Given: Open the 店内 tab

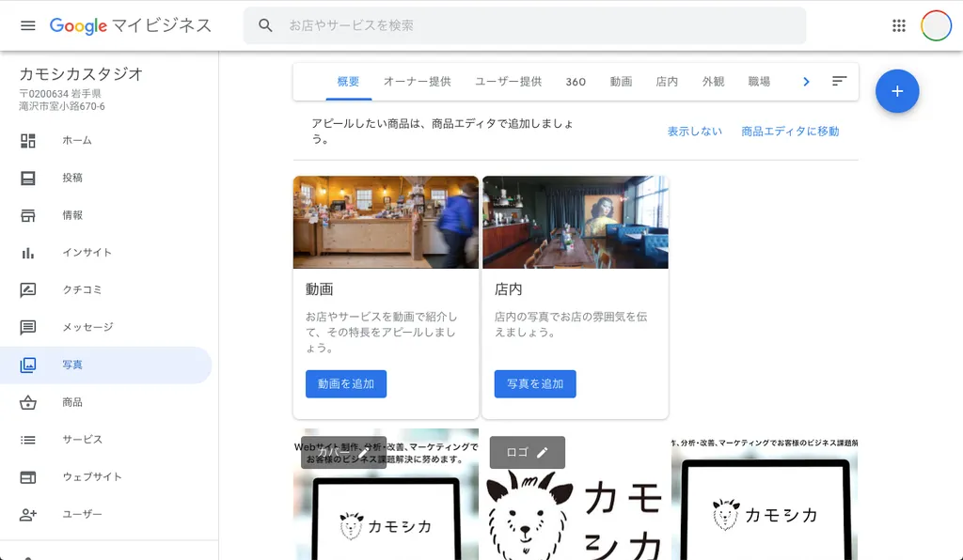Looking at the screenshot, I should point(667,82).
